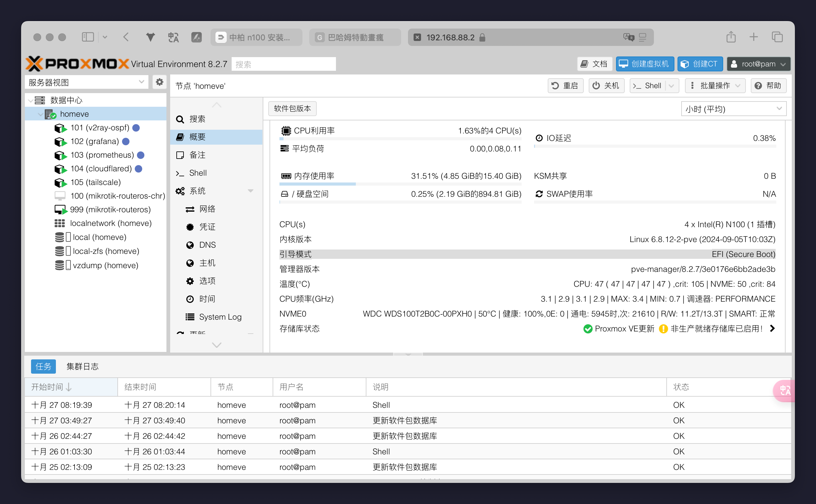
Task: Click the 创建CT cube icon button
Action: point(700,64)
